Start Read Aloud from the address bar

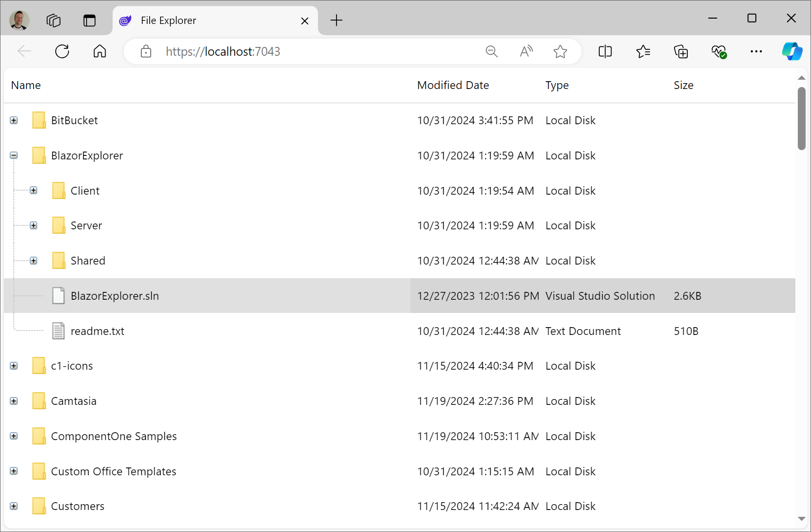click(526, 51)
